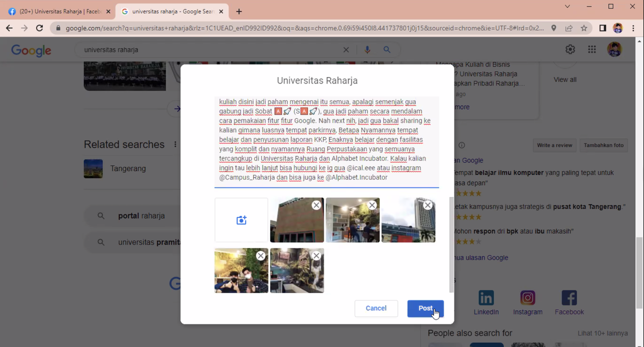Select the selfie photo thumbnail

(x=242, y=270)
